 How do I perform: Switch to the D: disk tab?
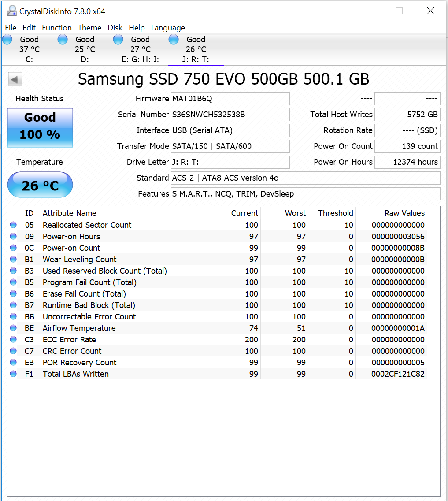pos(85,49)
